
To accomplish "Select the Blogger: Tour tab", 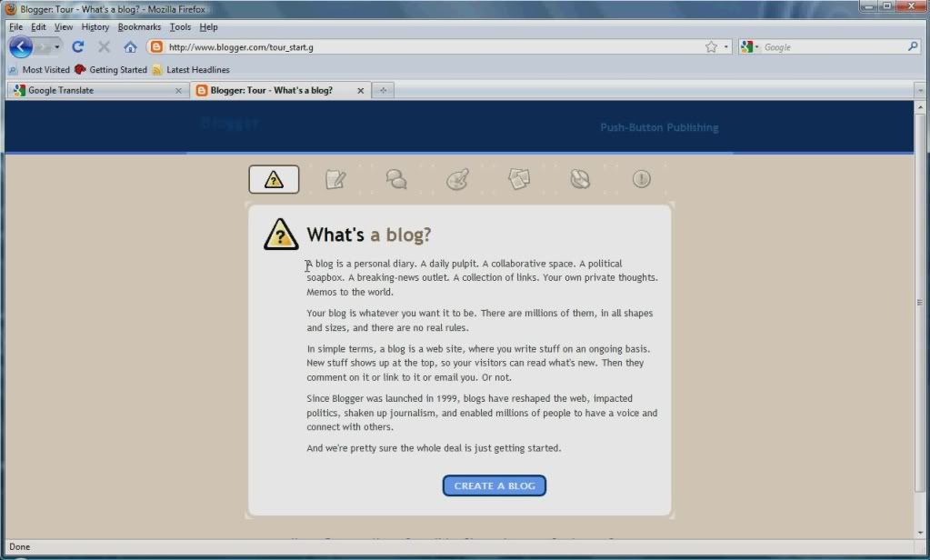I will [281, 90].
